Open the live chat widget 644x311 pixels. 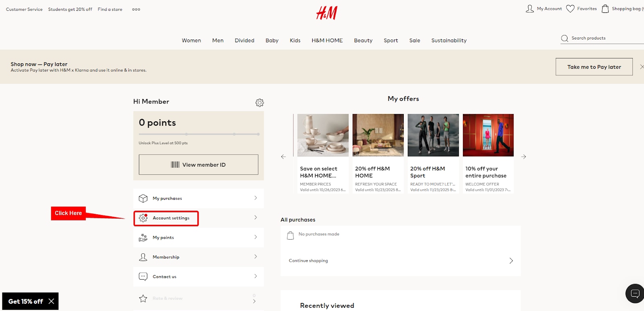pyautogui.click(x=635, y=293)
